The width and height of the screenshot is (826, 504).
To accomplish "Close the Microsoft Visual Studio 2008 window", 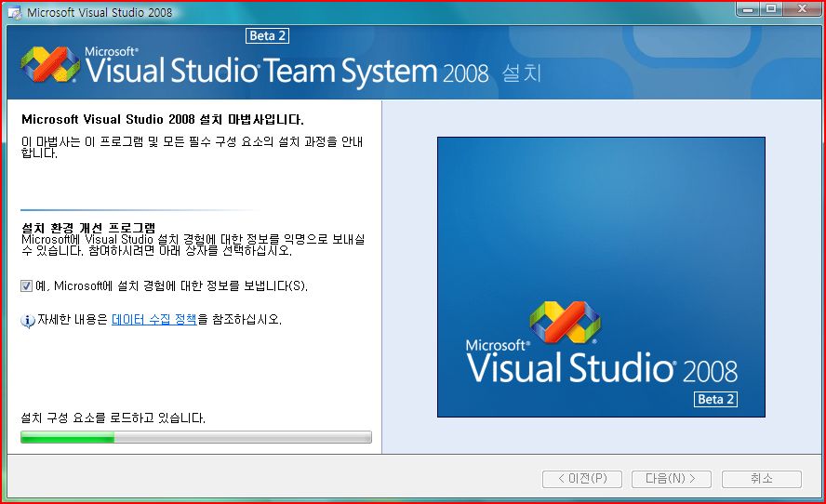I will (803, 9).
